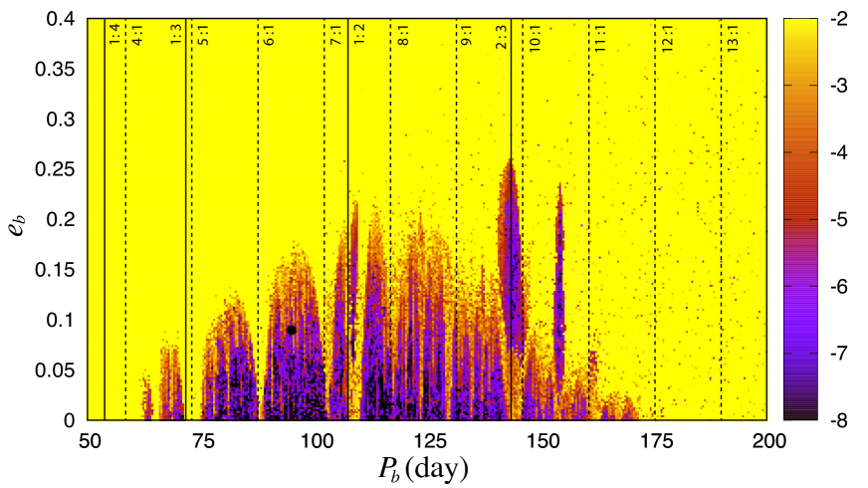
Task: Click colorbar label '-7'
Action: tap(839, 354)
